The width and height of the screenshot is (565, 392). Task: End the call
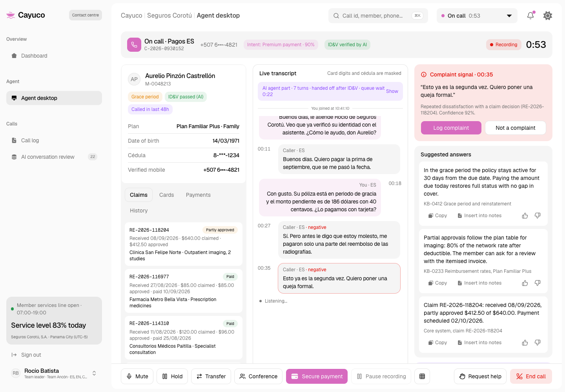click(x=531, y=376)
